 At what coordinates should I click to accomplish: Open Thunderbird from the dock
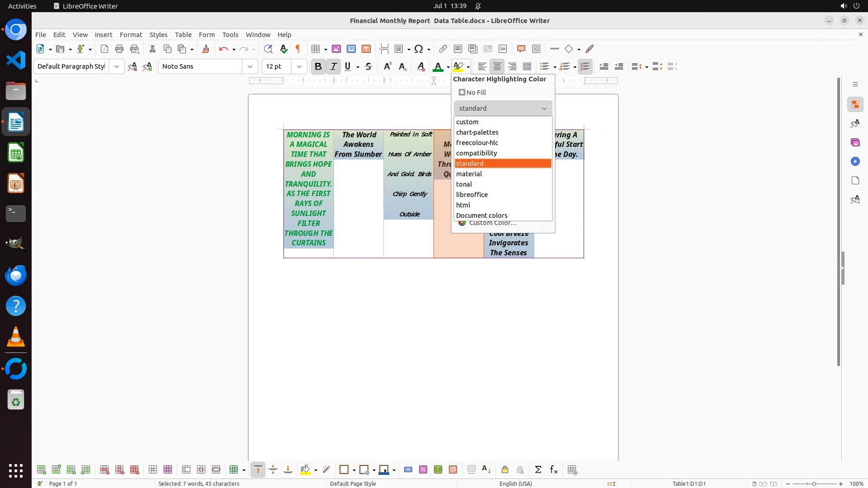pyautogui.click(x=16, y=275)
